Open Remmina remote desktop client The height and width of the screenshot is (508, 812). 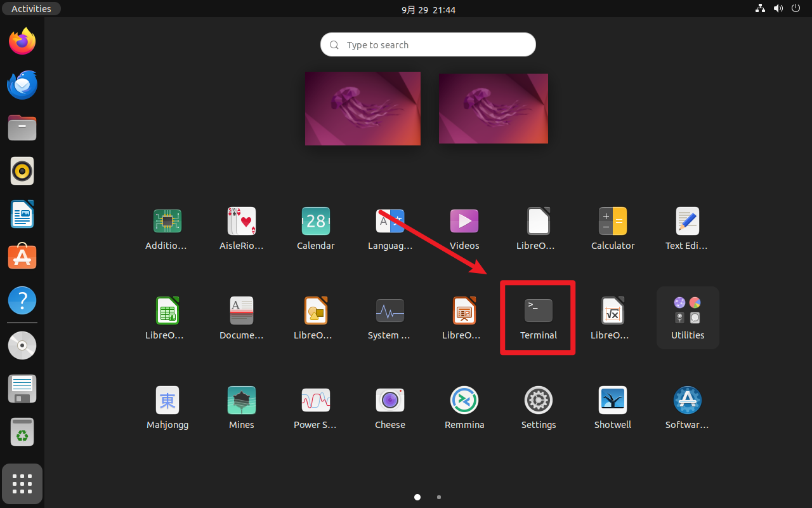[x=464, y=400]
